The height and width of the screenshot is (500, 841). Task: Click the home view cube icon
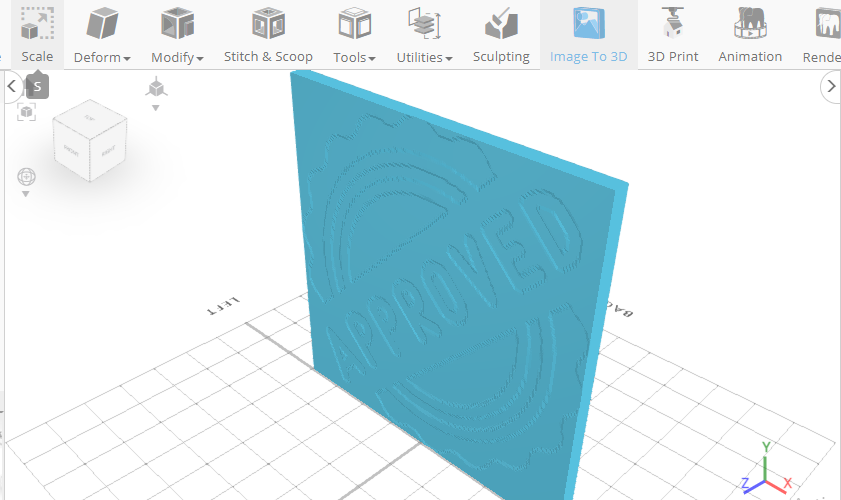pyautogui.click(x=156, y=87)
